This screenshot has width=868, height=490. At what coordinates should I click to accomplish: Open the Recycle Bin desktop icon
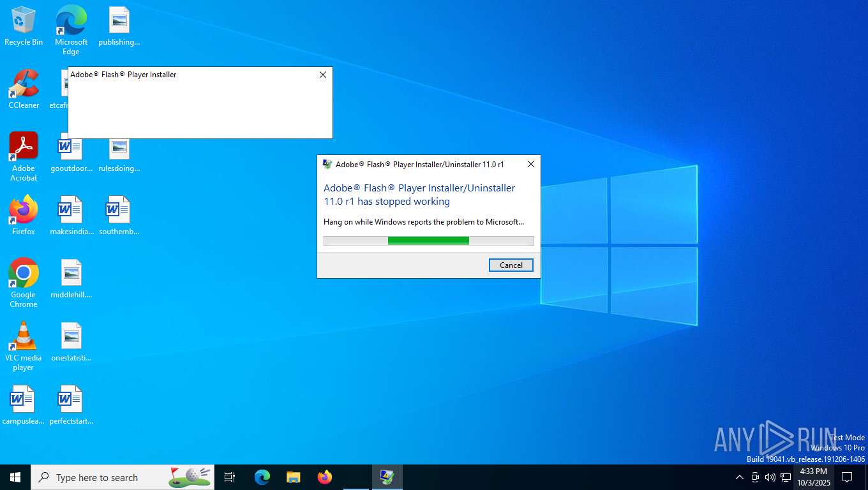pos(24,26)
